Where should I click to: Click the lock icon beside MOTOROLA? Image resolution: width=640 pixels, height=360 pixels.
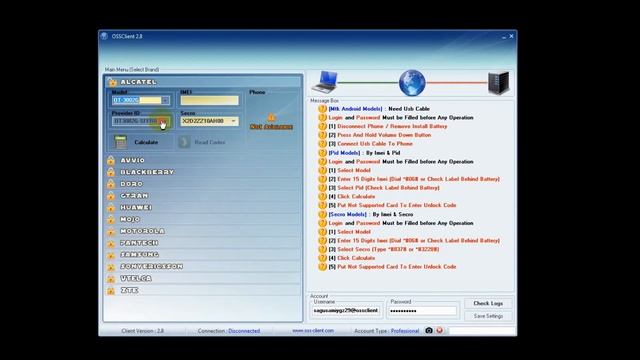tap(111, 231)
